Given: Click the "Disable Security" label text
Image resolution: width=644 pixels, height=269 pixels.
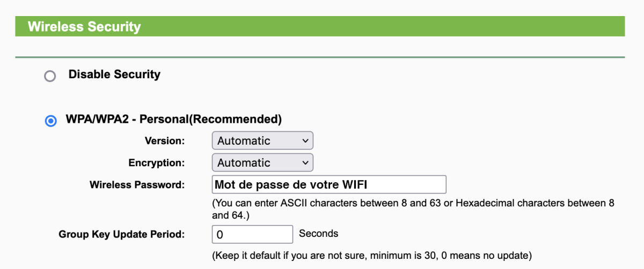Looking at the screenshot, I should coord(114,74).
